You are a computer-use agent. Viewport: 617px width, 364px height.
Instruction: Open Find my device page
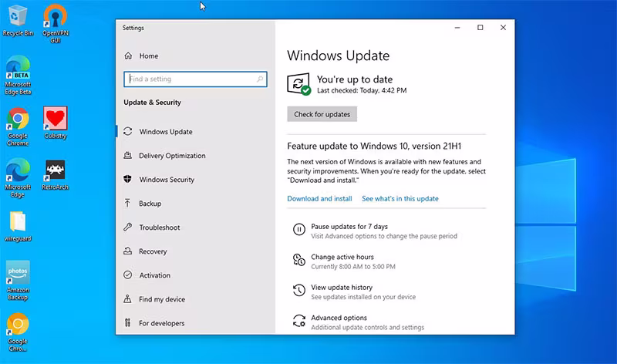(162, 299)
